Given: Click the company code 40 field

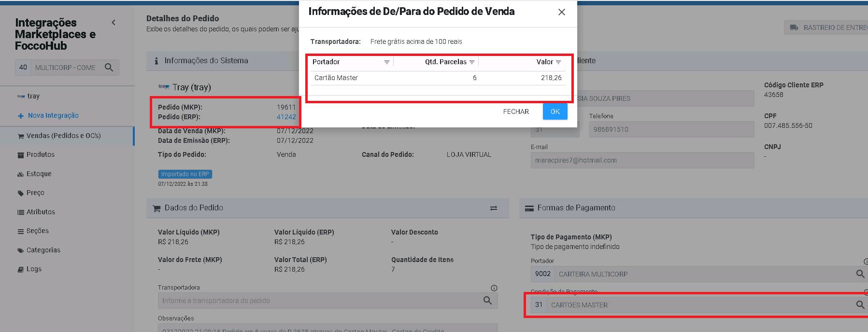Looking at the screenshot, I should coord(23,68).
